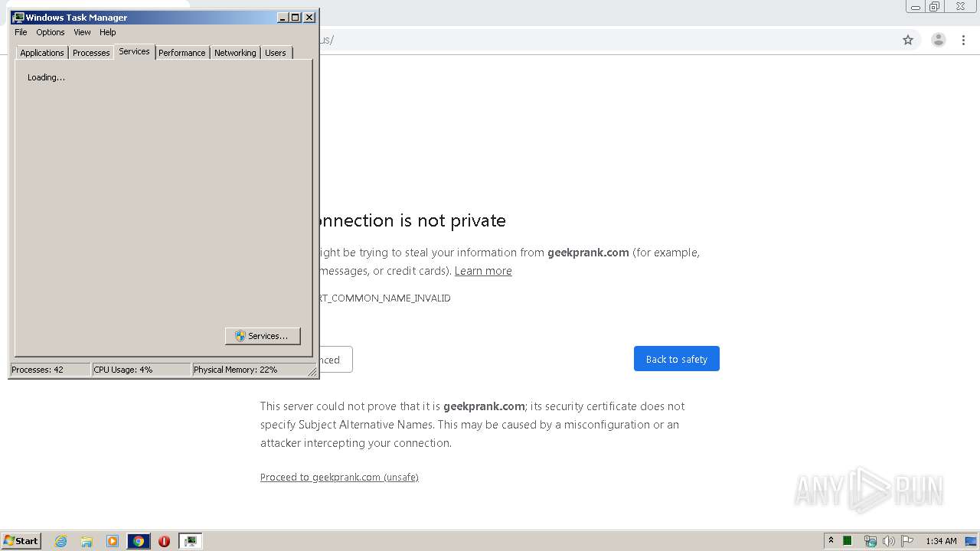Image resolution: width=980 pixels, height=551 pixels.
Task: Click the Show desktop button
Action: (x=971, y=541)
